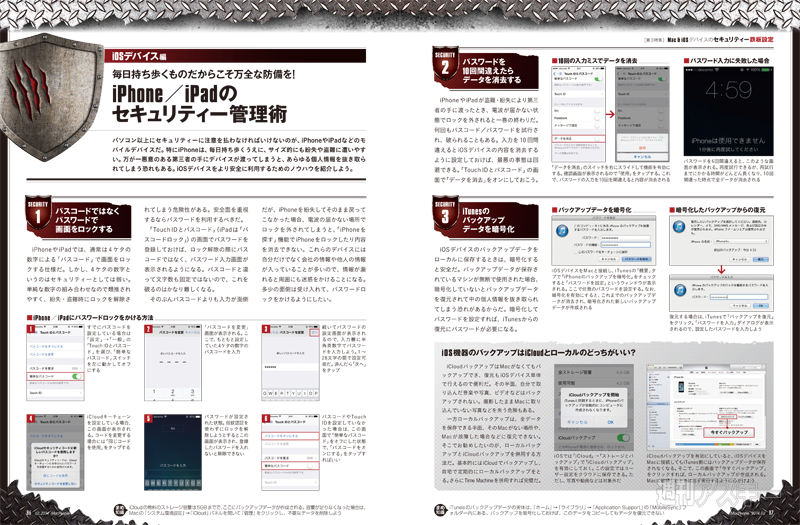Tap セキュリティコードを変更しない in step 4 popup
800x525 pixels.
55,483
